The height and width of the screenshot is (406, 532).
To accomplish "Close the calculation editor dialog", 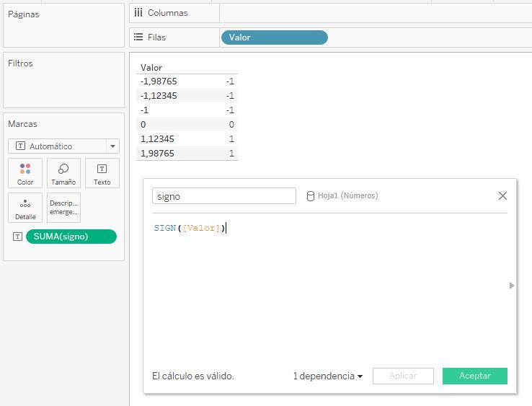I will (x=502, y=196).
